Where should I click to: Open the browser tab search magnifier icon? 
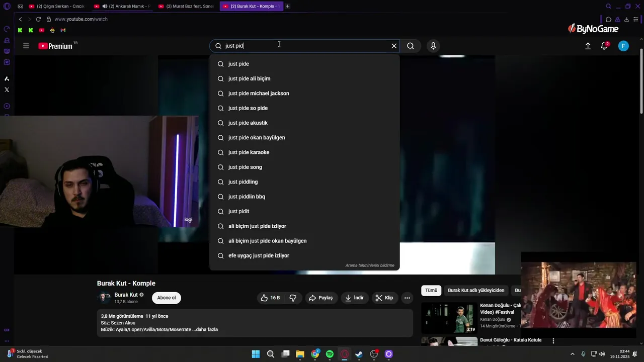click(x=608, y=6)
